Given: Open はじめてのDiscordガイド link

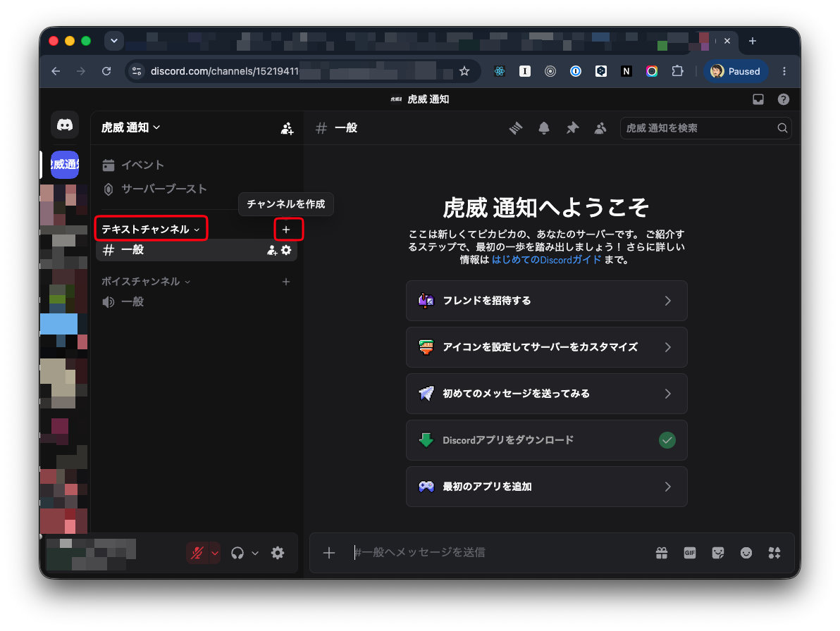Looking at the screenshot, I should [546, 260].
